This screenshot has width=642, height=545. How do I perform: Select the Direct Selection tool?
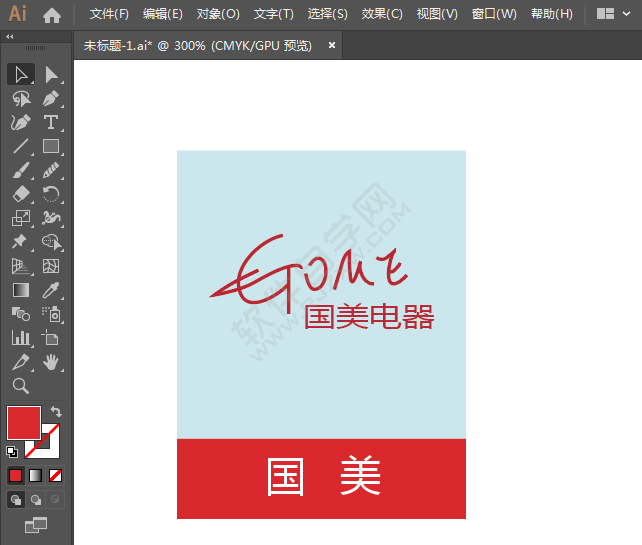click(x=51, y=75)
